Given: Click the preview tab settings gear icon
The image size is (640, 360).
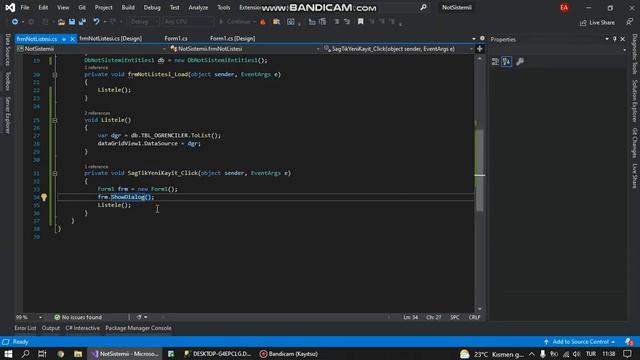Looking at the screenshot, I should [482, 38].
